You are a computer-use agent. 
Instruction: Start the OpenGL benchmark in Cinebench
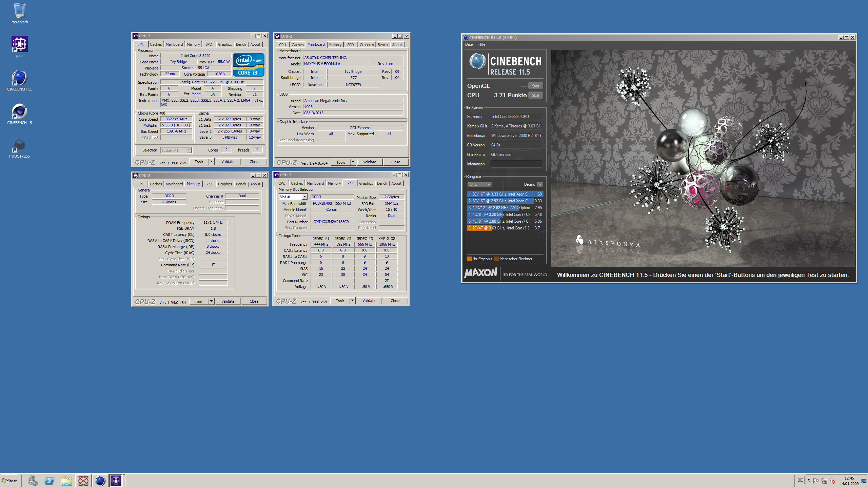tap(536, 86)
